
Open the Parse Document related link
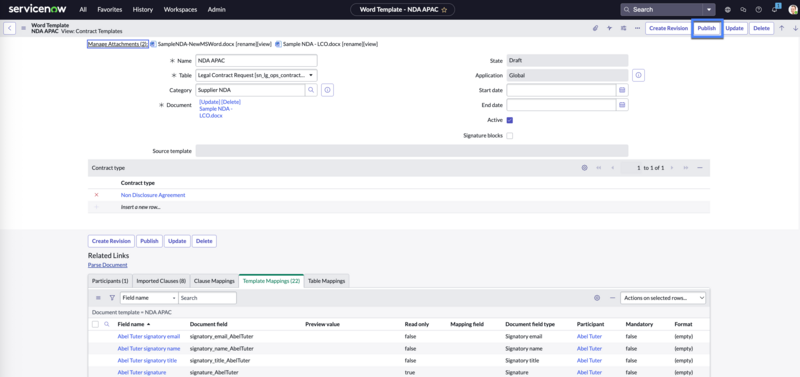pyautogui.click(x=108, y=265)
